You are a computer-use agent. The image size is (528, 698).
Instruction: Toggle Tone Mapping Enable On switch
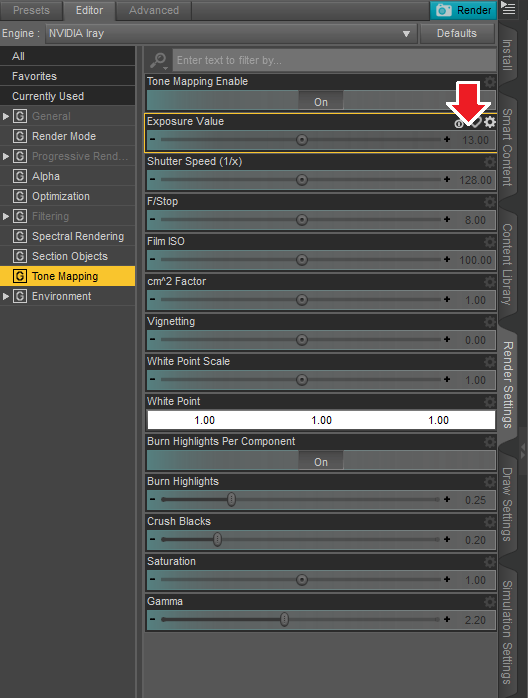[x=321, y=101]
